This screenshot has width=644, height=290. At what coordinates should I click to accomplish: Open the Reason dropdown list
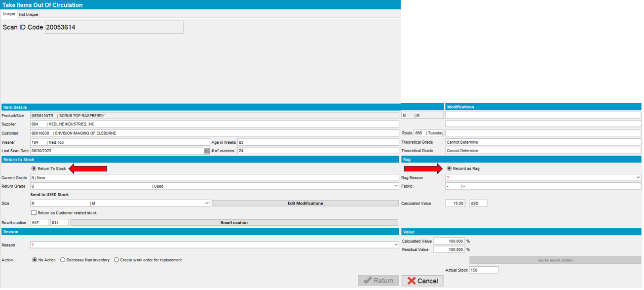tap(396, 245)
